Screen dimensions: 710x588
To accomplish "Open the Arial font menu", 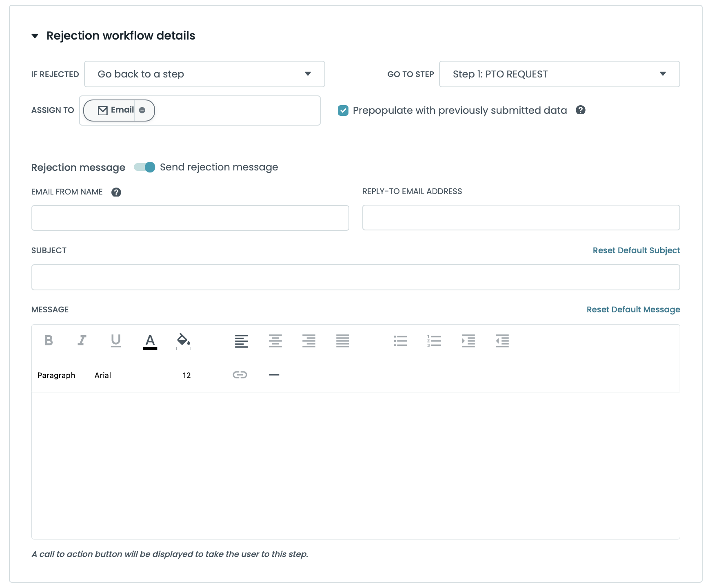I will (x=103, y=375).
